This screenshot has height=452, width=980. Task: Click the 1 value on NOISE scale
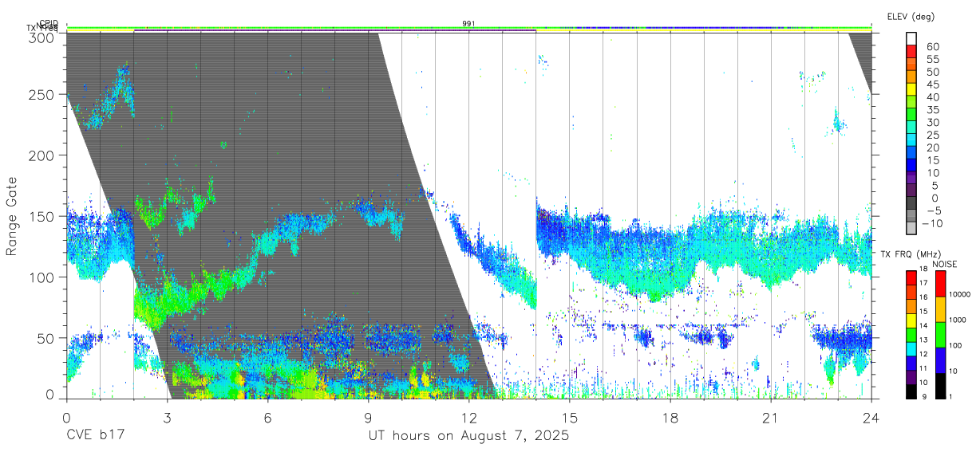pos(950,396)
